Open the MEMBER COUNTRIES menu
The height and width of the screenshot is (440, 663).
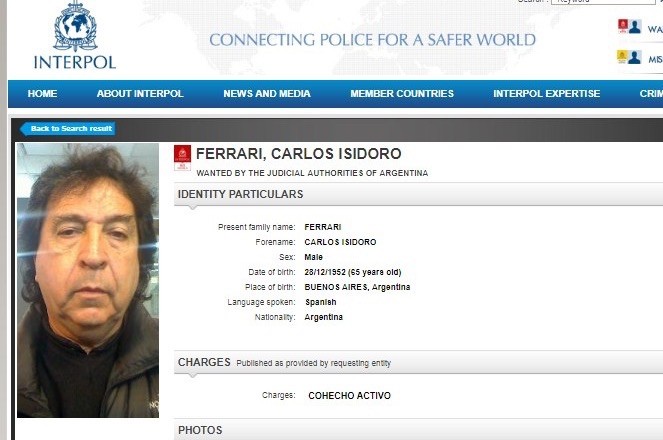[x=402, y=93]
